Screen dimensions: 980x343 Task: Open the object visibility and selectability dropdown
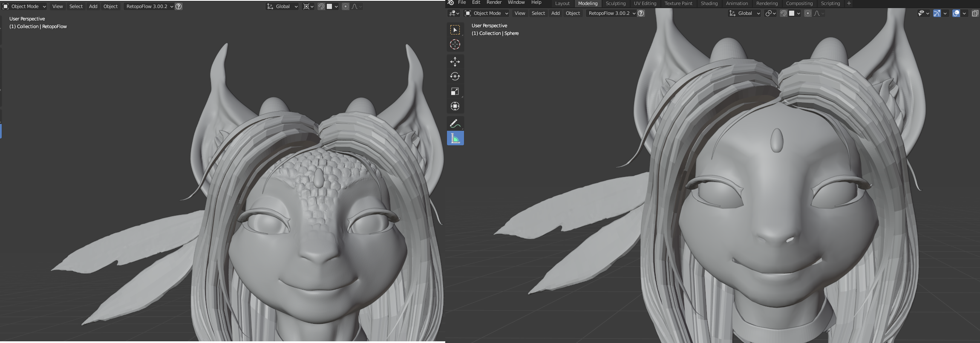(923, 13)
